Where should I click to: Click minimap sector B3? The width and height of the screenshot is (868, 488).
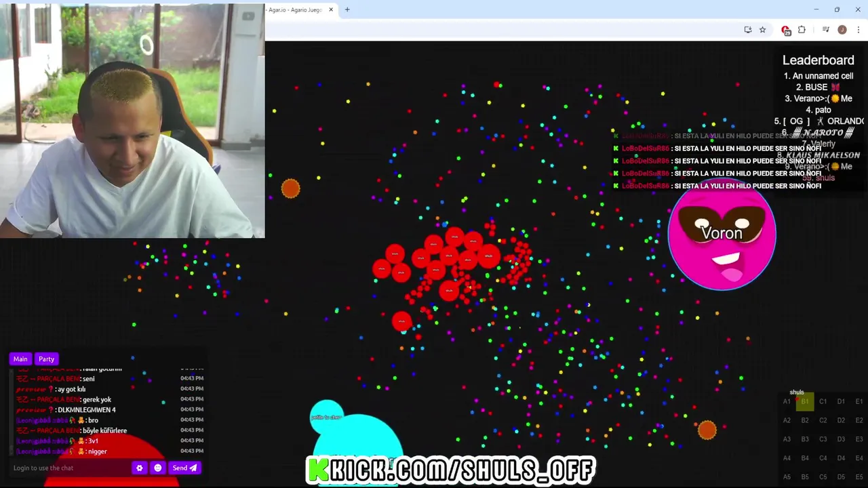[x=805, y=439]
